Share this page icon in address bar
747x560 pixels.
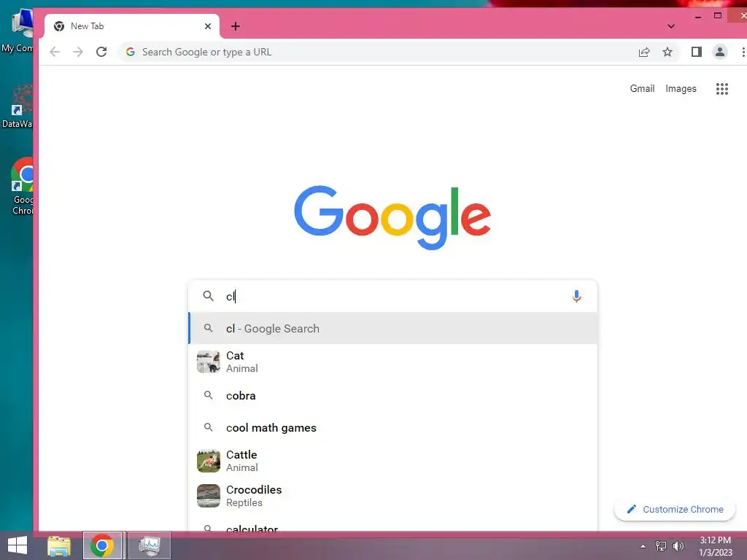[644, 52]
